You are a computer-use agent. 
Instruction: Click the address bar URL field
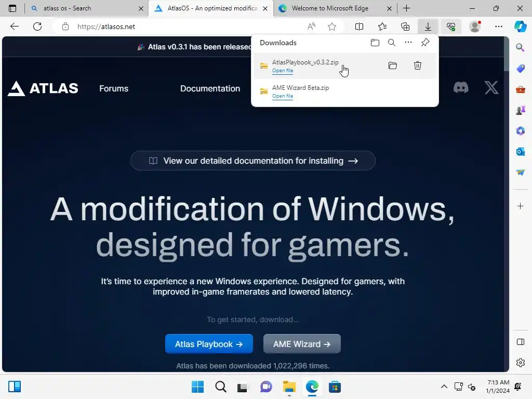pos(190,26)
